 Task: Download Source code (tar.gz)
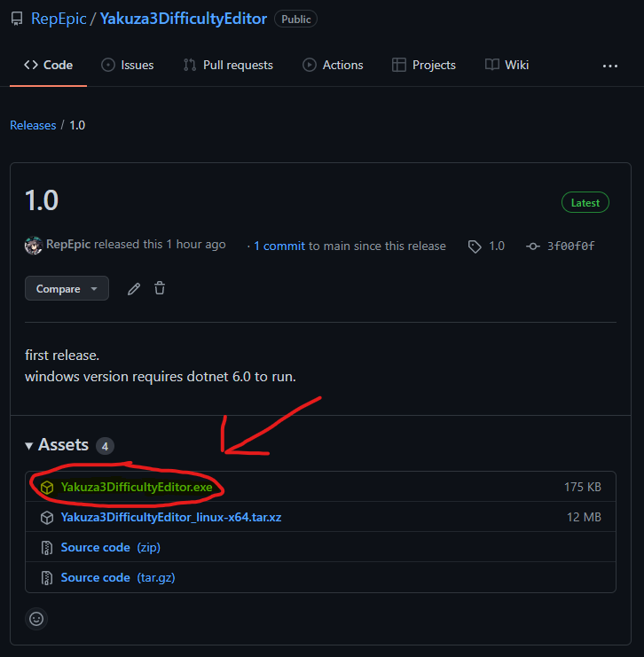click(118, 577)
